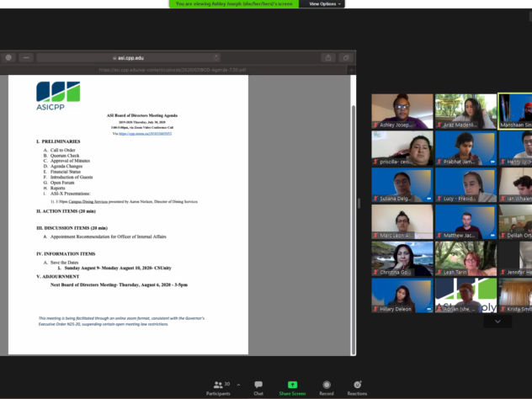The image size is (532, 399).
Task: Select Jennifer's video thumbnail
Action: pos(515,258)
